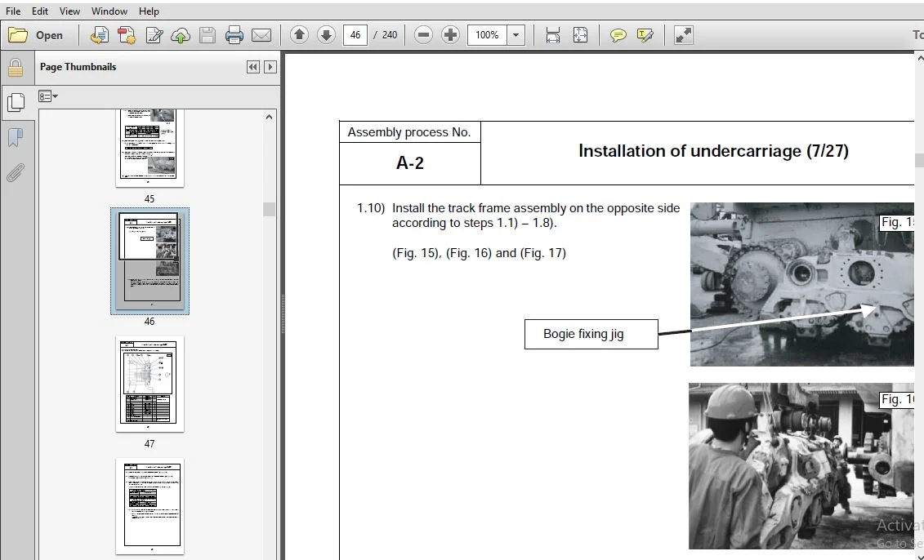Viewport: 924px width, 560px height.
Task: Click the Open folder button
Action: coord(35,35)
